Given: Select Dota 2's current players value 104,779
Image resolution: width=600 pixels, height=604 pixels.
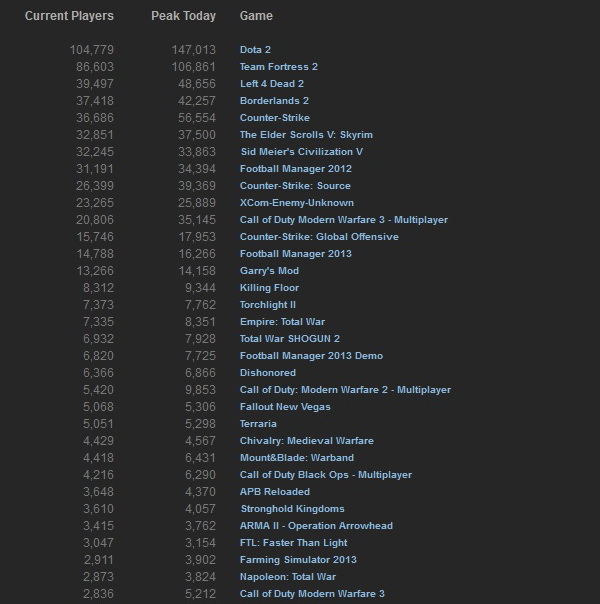Looking at the screenshot, I should [x=92, y=50].
